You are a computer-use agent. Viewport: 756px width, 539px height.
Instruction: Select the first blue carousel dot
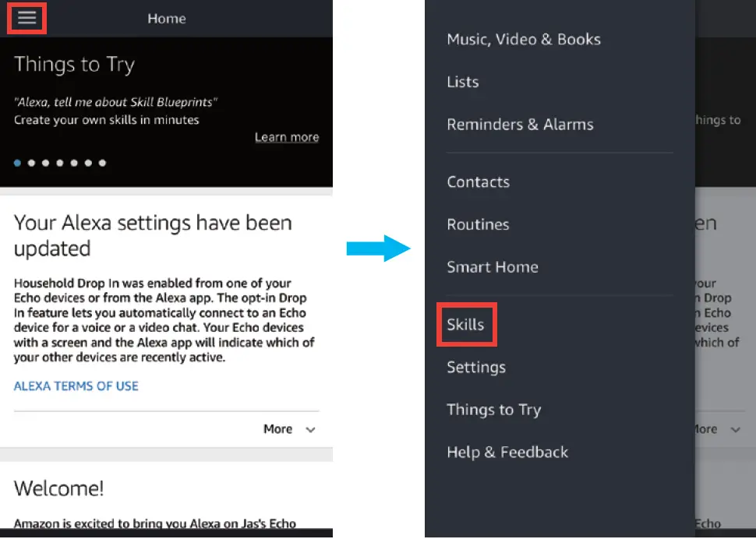[x=18, y=163]
